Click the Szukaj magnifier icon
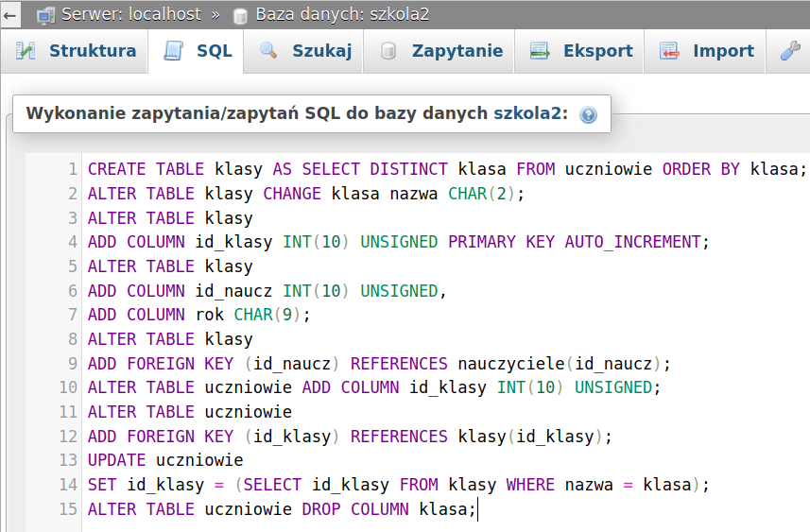810x532 pixels. click(x=268, y=51)
